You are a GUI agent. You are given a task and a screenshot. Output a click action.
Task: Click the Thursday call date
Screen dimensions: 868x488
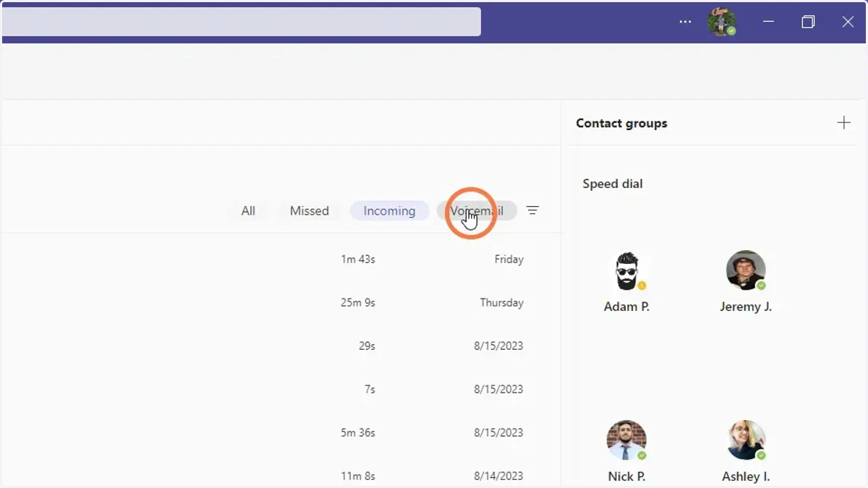pyautogui.click(x=502, y=302)
